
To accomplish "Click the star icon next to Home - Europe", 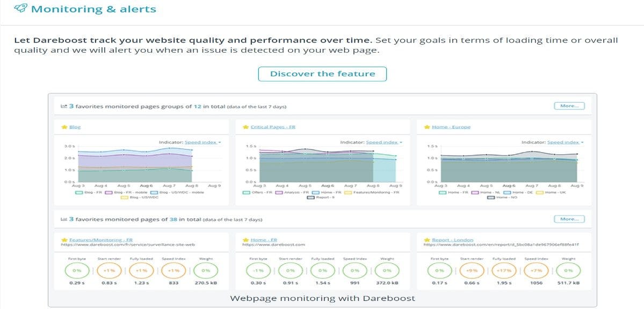I will pyautogui.click(x=427, y=127).
